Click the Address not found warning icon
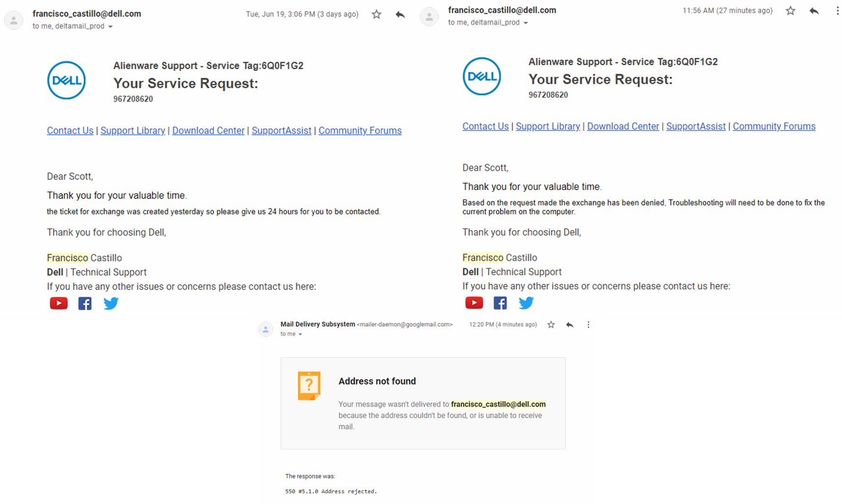842x504 pixels. tap(309, 386)
